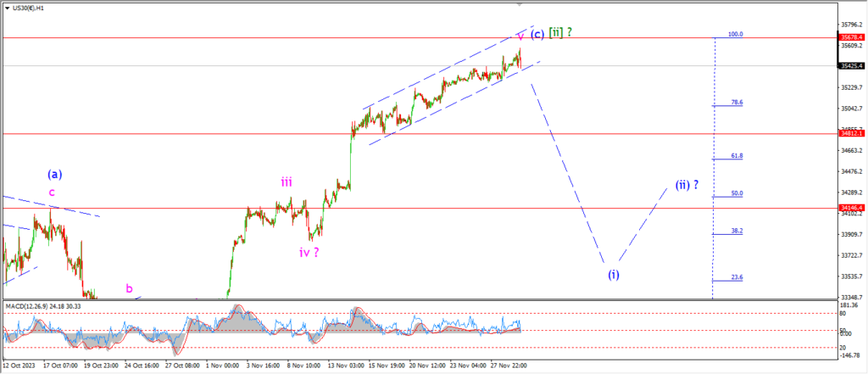Select the Fibonacci 100.0 level label
Image resolution: width=868 pixels, height=374 pixels.
coord(736,35)
